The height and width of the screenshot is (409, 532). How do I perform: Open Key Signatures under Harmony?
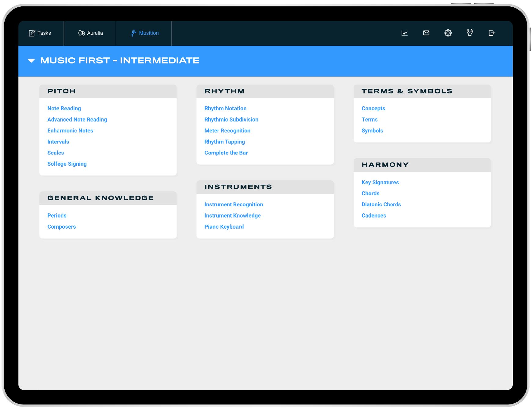380,182
